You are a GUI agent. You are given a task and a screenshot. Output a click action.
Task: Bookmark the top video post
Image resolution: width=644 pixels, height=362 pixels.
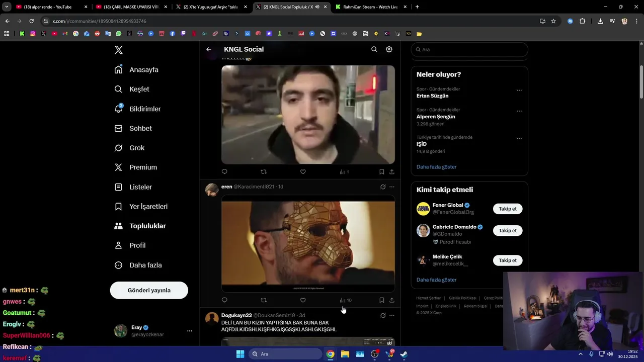[x=381, y=172]
